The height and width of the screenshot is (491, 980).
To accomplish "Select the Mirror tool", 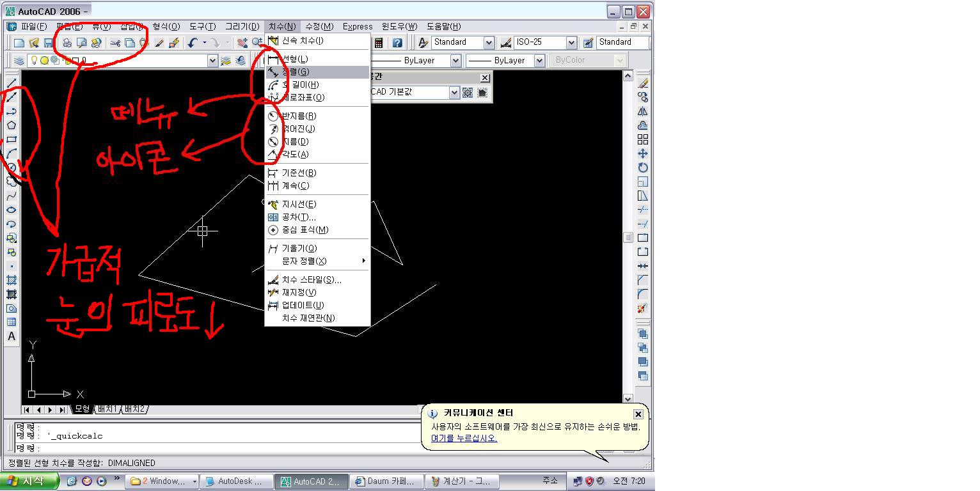I will (643, 111).
